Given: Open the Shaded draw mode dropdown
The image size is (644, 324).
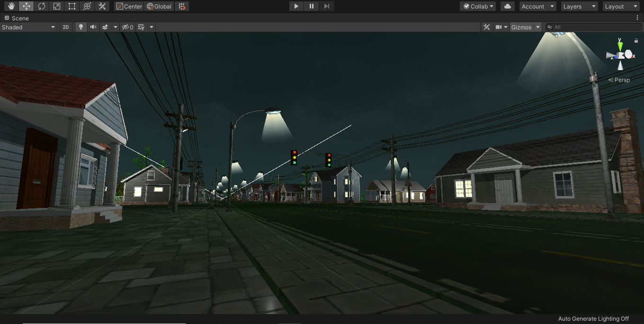Looking at the screenshot, I should [28, 27].
